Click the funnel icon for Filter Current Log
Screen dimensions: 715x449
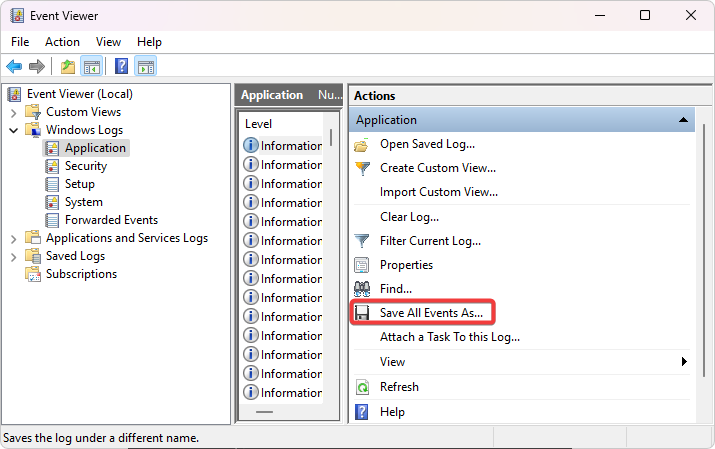(x=362, y=241)
